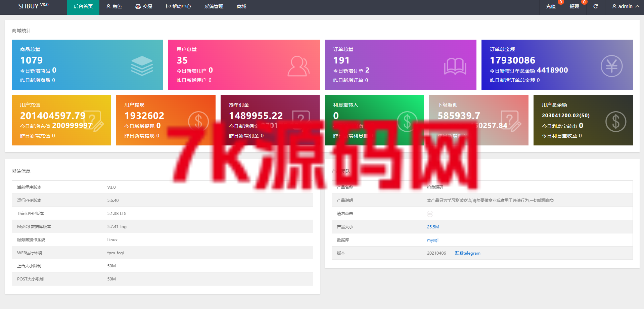The height and width of the screenshot is (309, 644).
Task: Click the 上传大小限制 value 50M
Action: pos(111,266)
